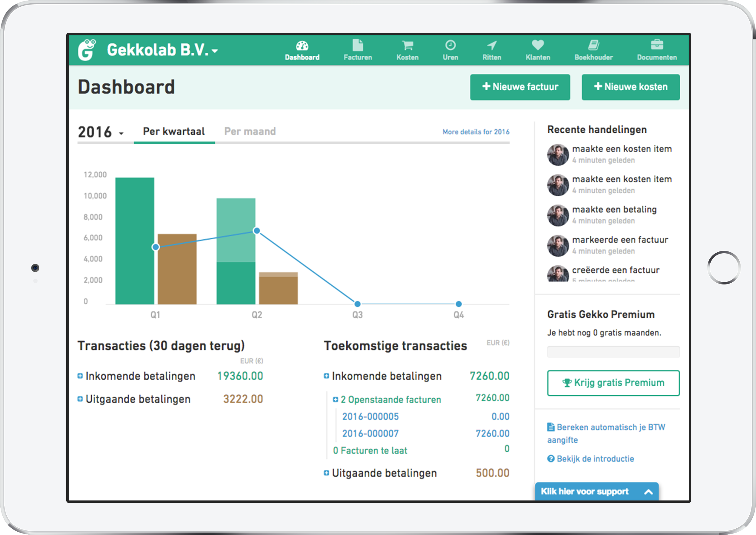This screenshot has height=535, width=756.
Task: Click the Q1 line chart data point
Action: [x=156, y=247]
